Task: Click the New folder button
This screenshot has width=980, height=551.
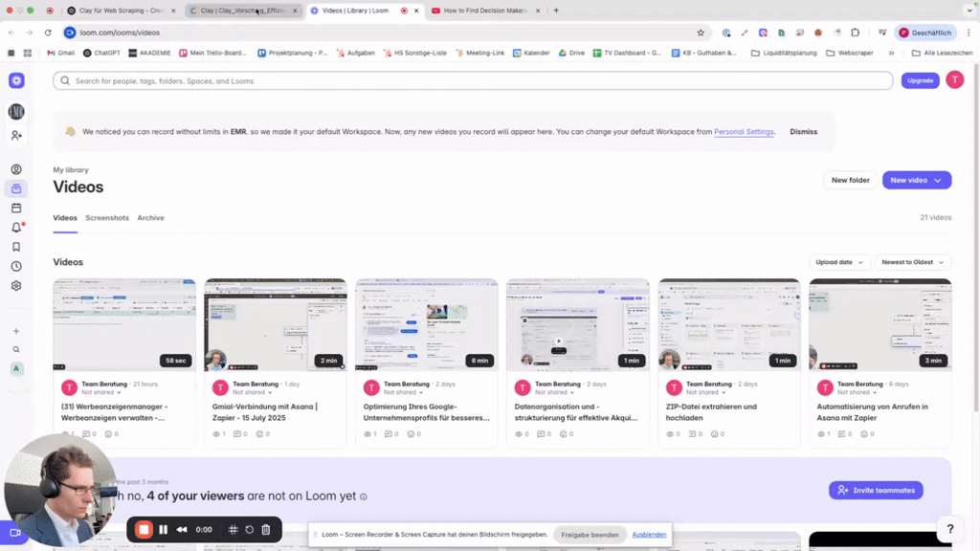Action: 850,180
